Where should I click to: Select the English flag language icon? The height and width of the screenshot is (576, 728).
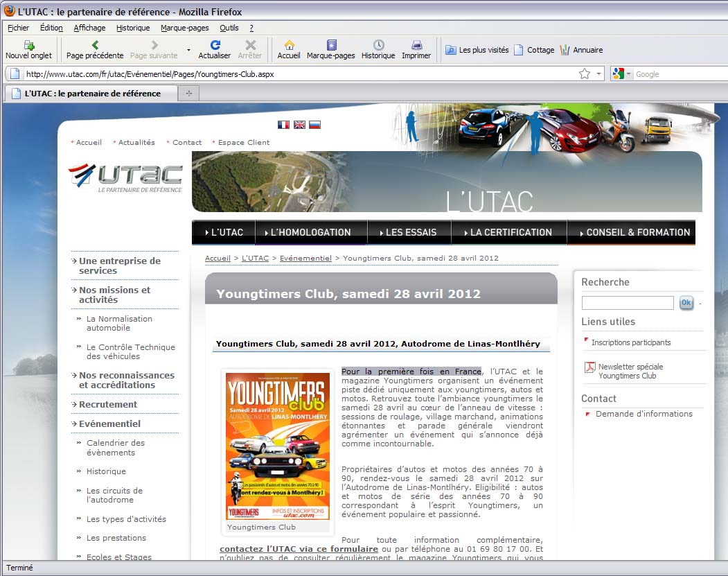pyautogui.click(x=299, y=125)
